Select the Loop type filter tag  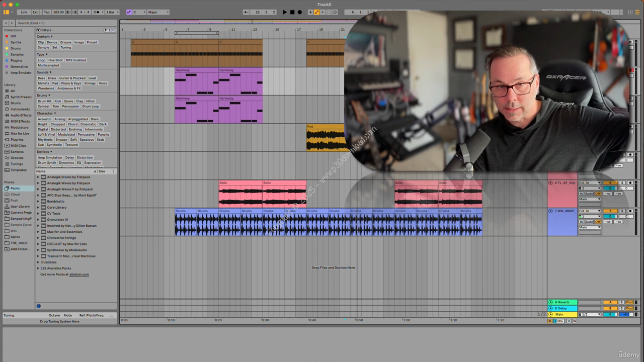[x=41, y=60]
